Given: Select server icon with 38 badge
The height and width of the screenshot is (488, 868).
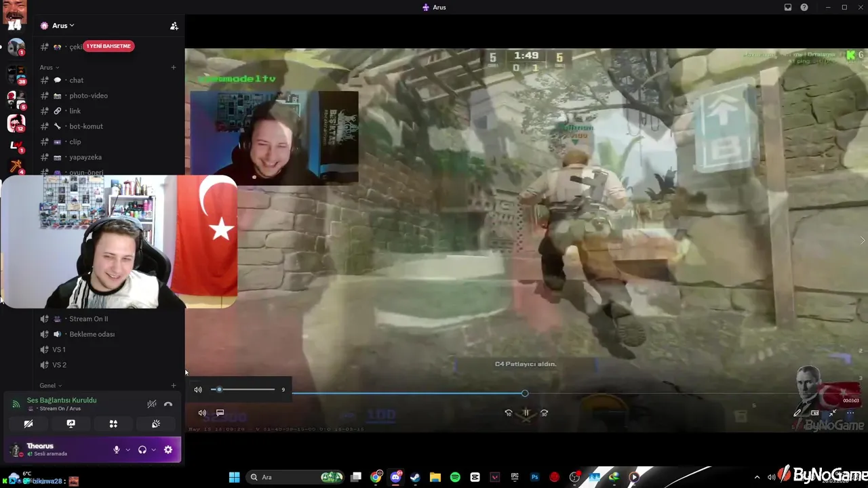Looking at the screenshot, I should [x=16, y=74].
